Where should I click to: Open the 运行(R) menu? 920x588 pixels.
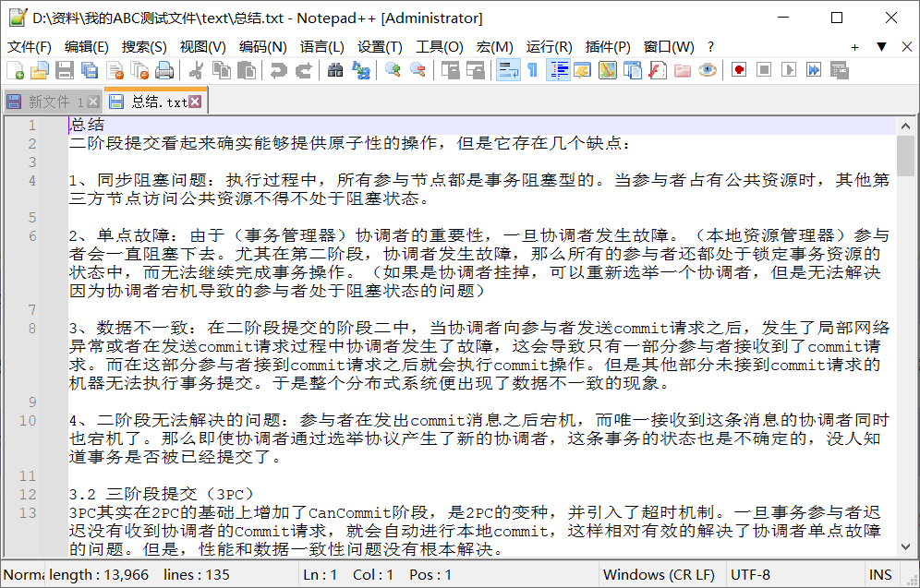tap(550, 47)
